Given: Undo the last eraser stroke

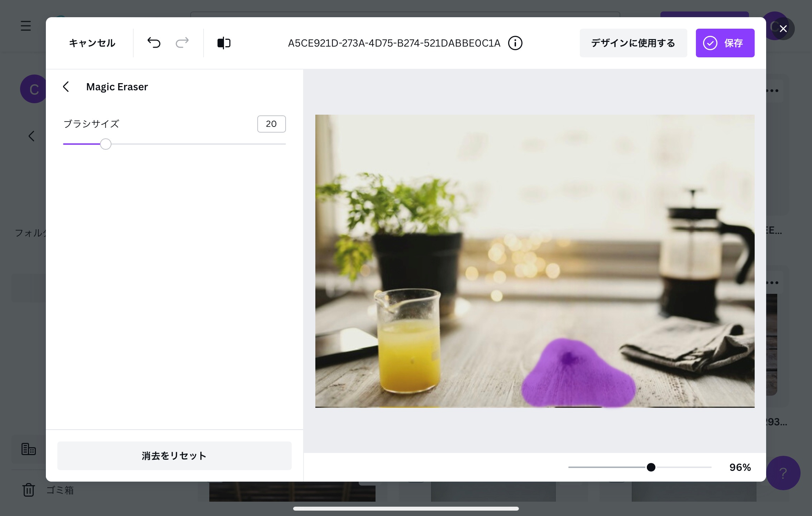Looking at the screenshot, I should click(154, 43).
